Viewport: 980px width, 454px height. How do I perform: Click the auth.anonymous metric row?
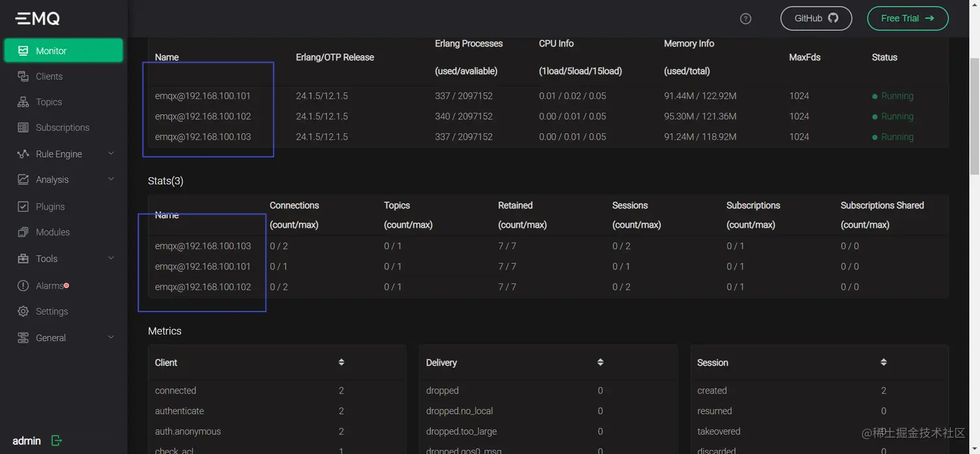(277, 431)
